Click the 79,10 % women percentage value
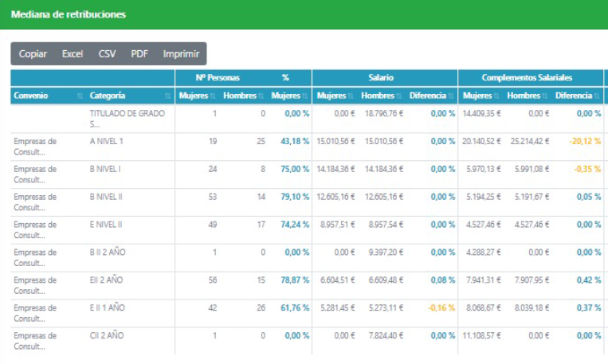Image resolution: width=608 pixels, height=364 pixels. 294,198
